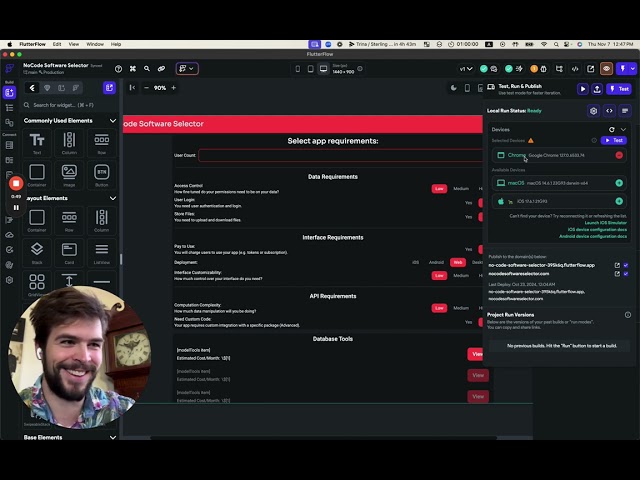The width and height of the screenshot is (640, 480).
Task: Remove Chrome from selected devices
Action: pyautogui.click(x=619, y=155)
